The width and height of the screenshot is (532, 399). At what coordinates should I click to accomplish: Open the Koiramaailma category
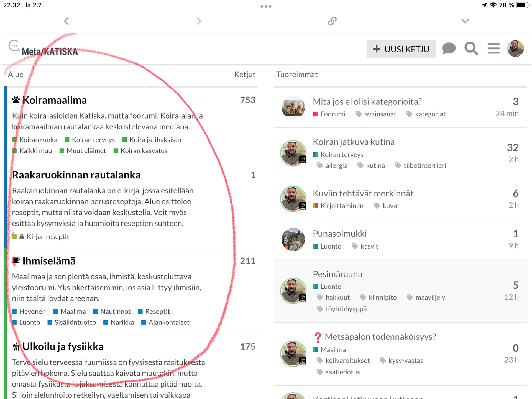55,100
